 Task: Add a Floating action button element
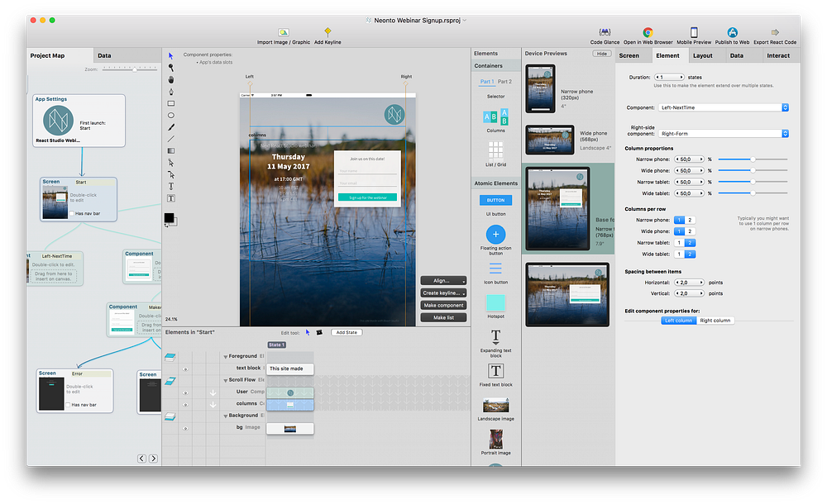tap(495, 234)
